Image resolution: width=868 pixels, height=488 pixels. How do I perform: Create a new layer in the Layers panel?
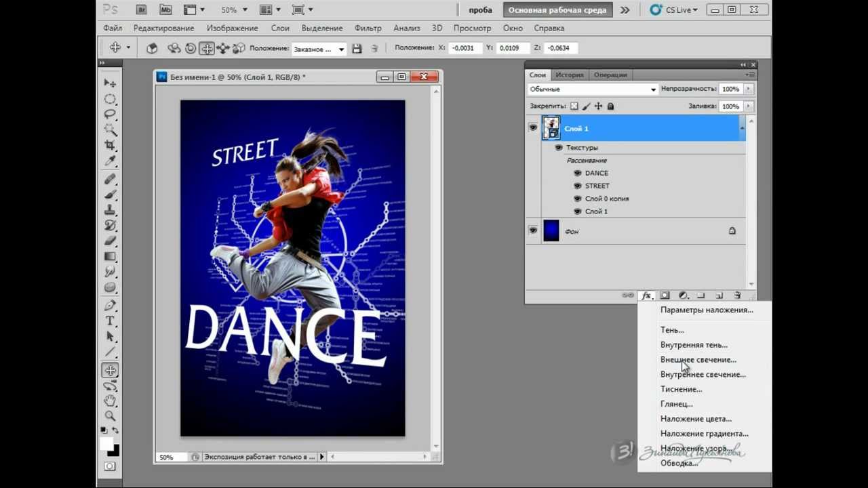click(719, 296)
